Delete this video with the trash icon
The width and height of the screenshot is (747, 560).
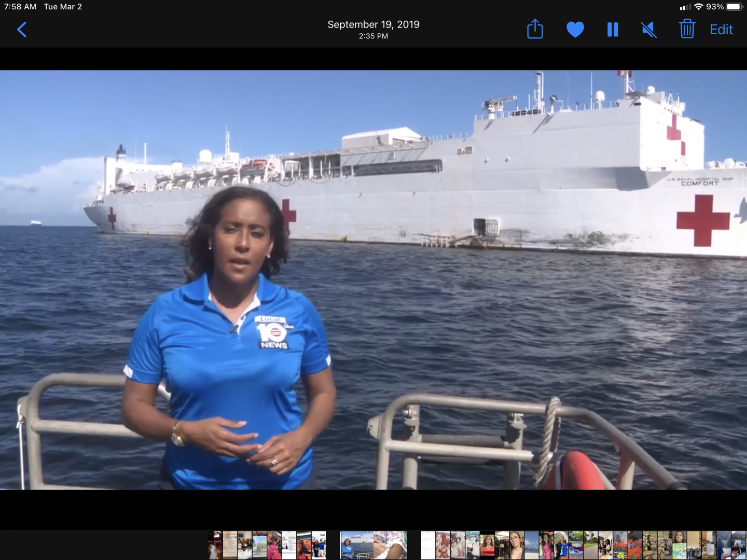click(687, 30)
